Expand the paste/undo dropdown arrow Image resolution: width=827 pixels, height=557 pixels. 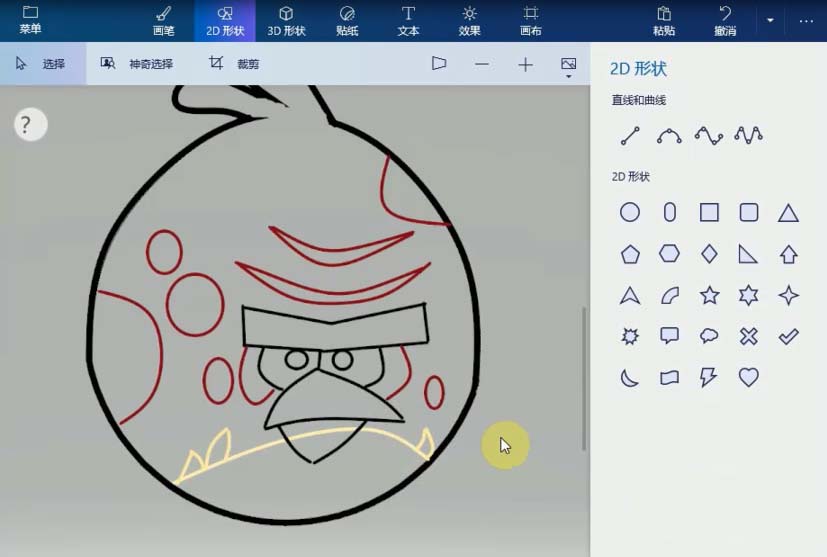coord(770,21)
